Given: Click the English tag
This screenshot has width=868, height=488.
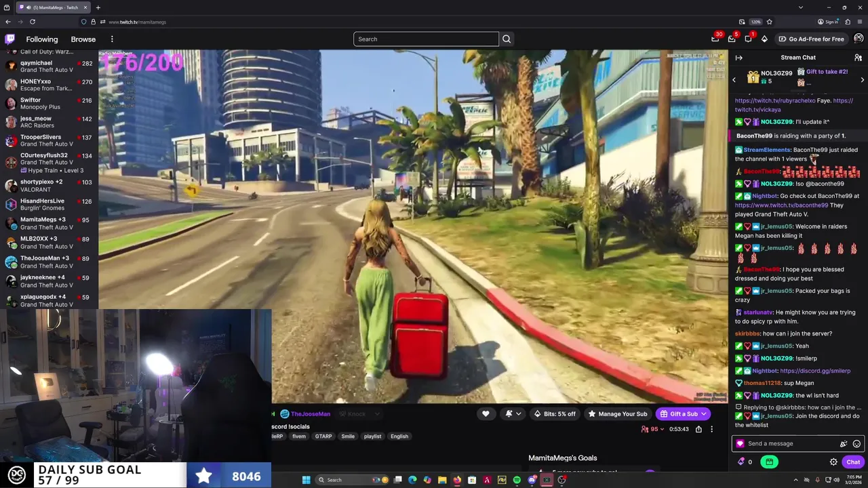Looking at the screenshot, I should 399,436.
